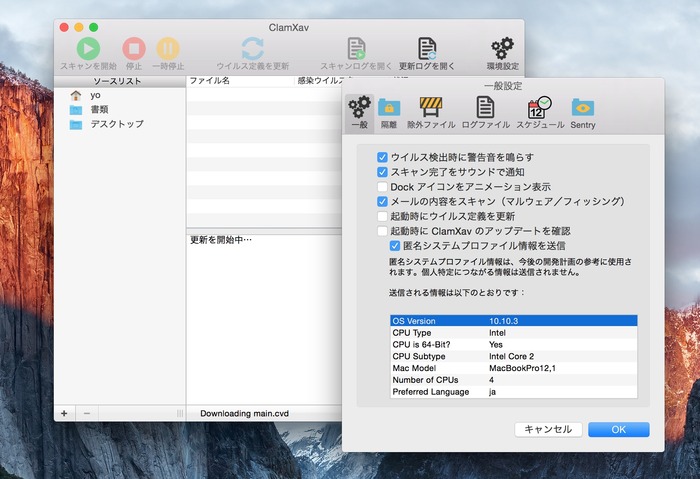
Task: Open update log (更新ログを開く) icon
Action: click(427, 49)
